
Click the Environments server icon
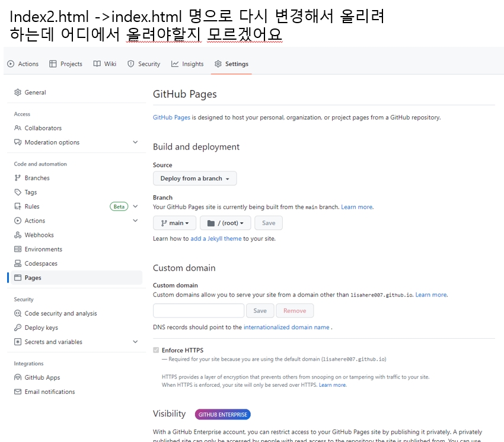click(x=18, y=249)
